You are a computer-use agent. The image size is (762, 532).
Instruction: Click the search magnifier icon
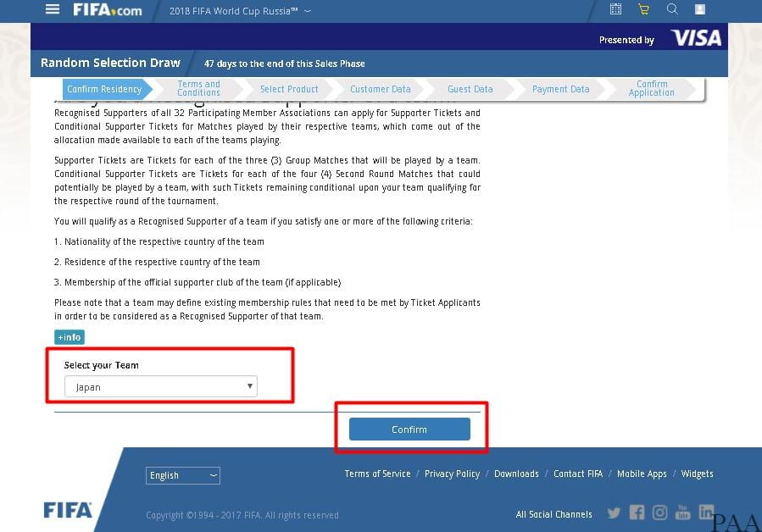pos(672,8)
